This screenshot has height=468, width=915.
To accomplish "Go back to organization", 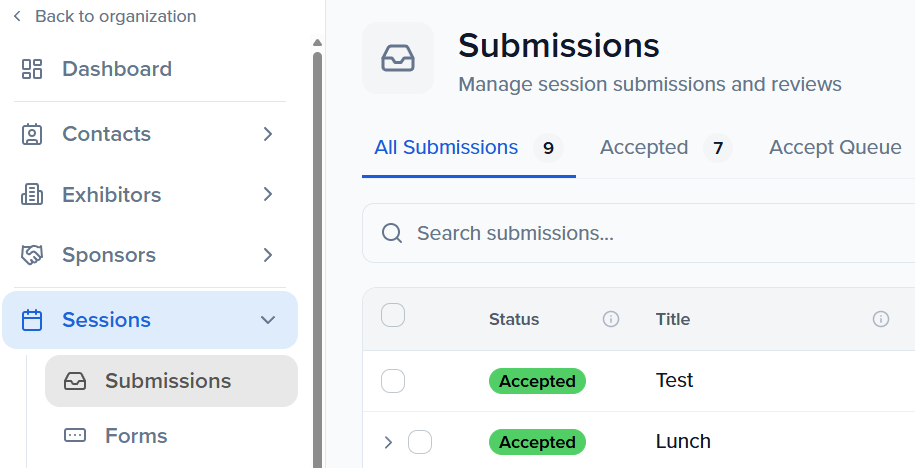I will (x=104, y=16).
